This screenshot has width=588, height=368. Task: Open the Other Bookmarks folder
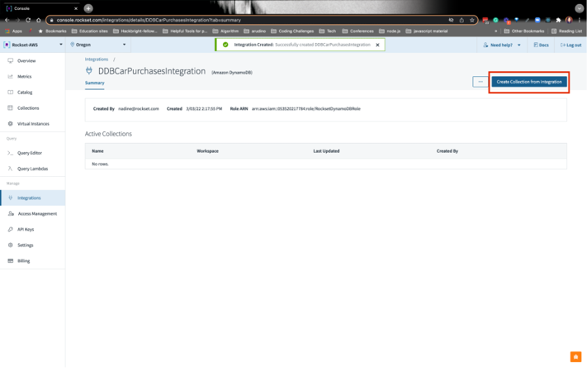pos(524,31)
